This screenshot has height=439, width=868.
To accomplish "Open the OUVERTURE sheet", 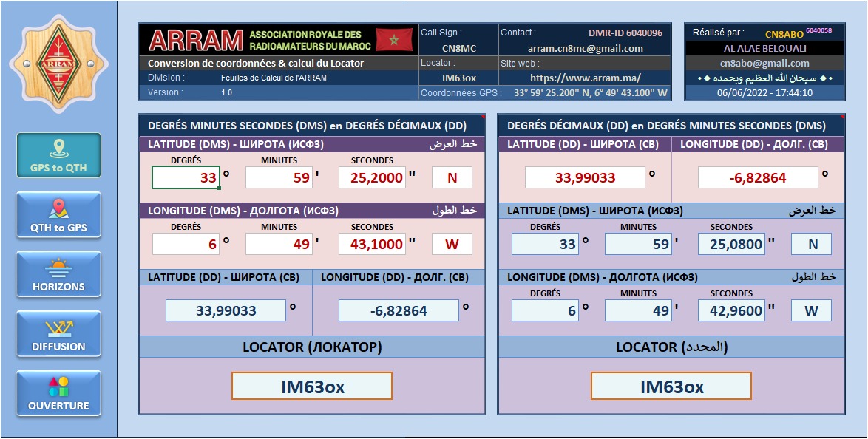I will click(x=58, y=393).
